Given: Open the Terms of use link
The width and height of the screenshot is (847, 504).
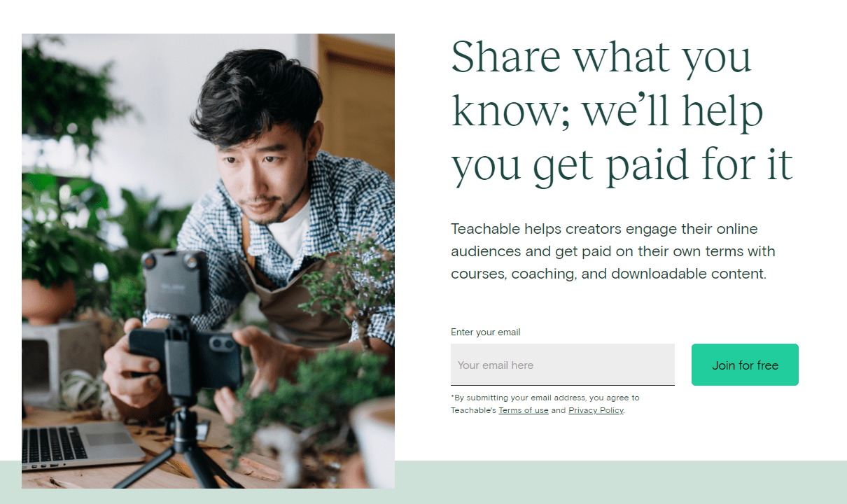Looking at the screenshot, I should [x=524, y=410].
